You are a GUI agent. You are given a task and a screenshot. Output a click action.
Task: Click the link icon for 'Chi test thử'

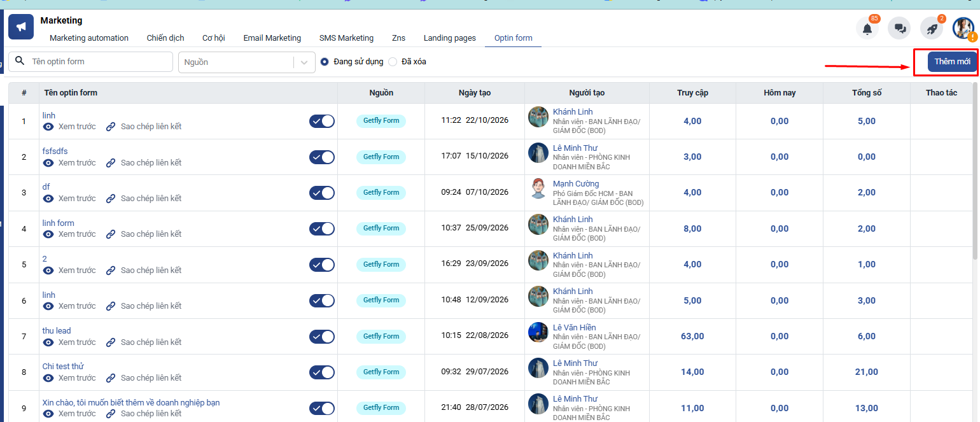pos(111,378)
